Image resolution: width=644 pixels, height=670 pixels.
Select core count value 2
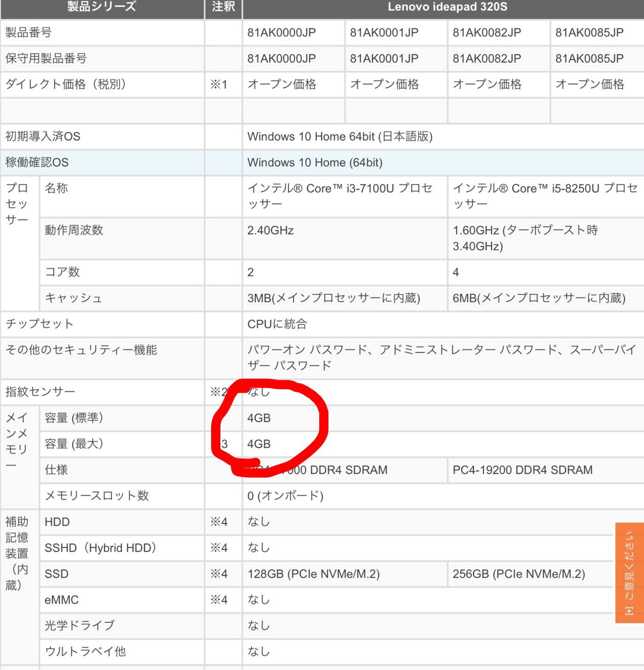tap(251, 272)
